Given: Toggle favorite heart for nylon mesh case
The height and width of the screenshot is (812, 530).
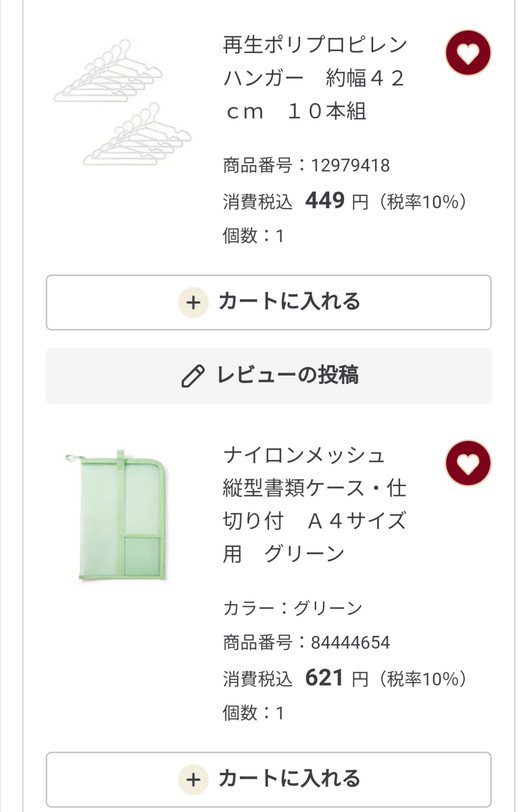Looking at the screenshot, I should pos(468,463).
